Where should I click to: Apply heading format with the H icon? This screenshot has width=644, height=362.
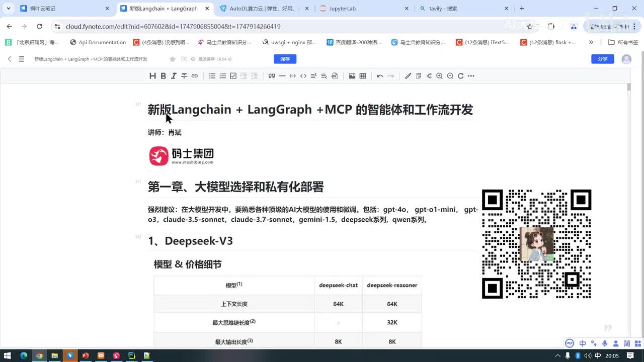tap(152, 76)
